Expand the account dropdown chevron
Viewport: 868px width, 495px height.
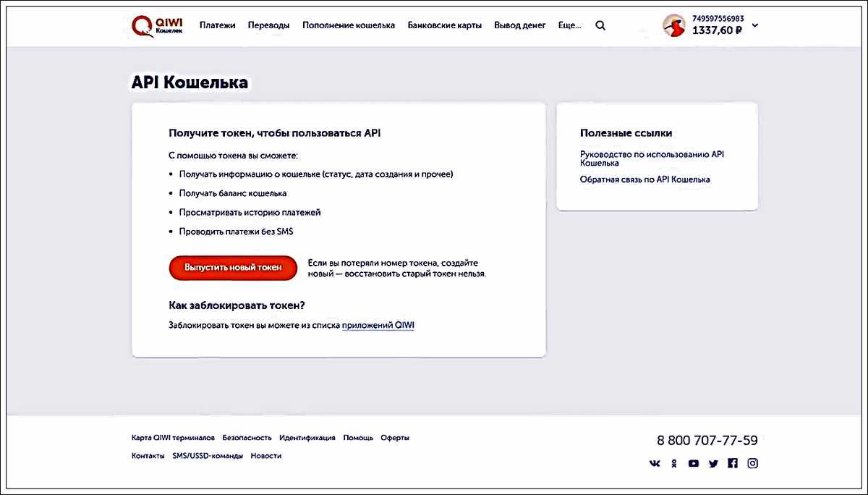(754, 25)
